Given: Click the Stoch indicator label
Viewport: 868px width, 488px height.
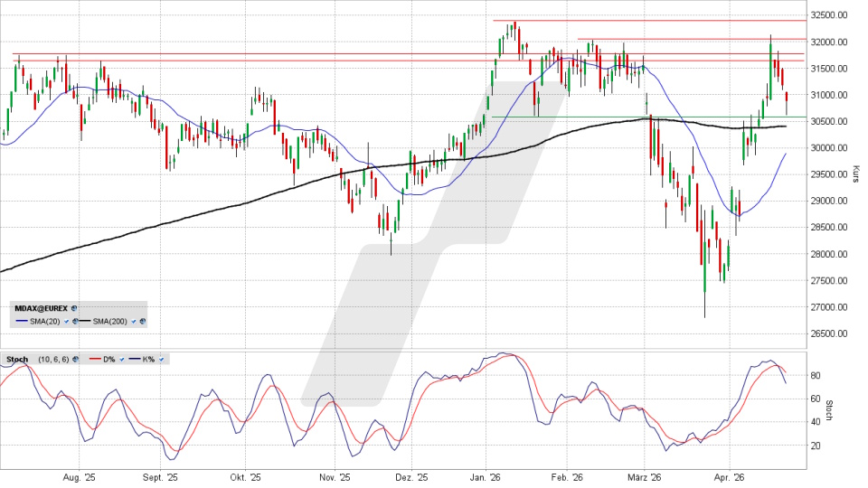Looking at the screenshot, I should 17,359.
